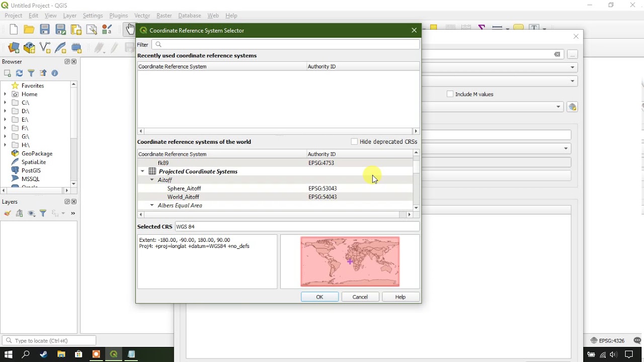Screen dimensions: 644x362
Task: Click the Type to locate field
Action: coord(49,341)
